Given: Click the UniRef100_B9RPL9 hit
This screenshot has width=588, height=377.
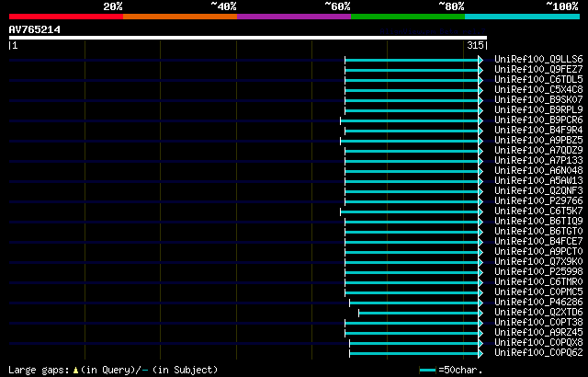Looking at the screenshot, I should point(538,110).
